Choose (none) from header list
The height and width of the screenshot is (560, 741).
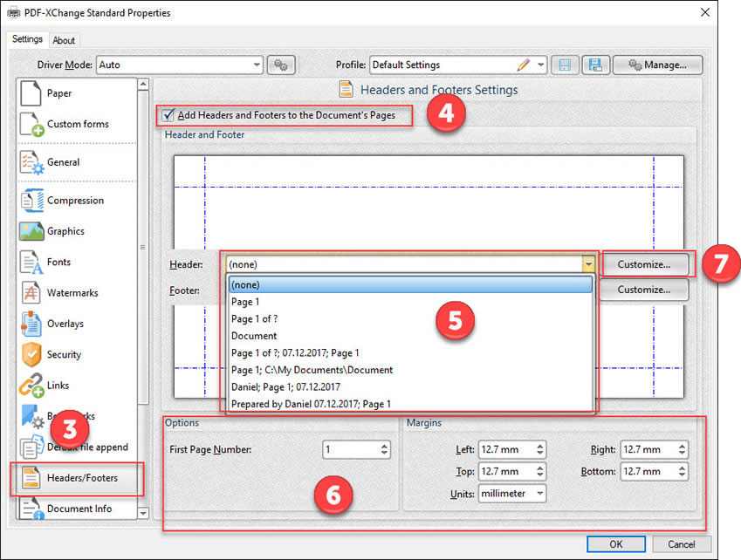410,284
